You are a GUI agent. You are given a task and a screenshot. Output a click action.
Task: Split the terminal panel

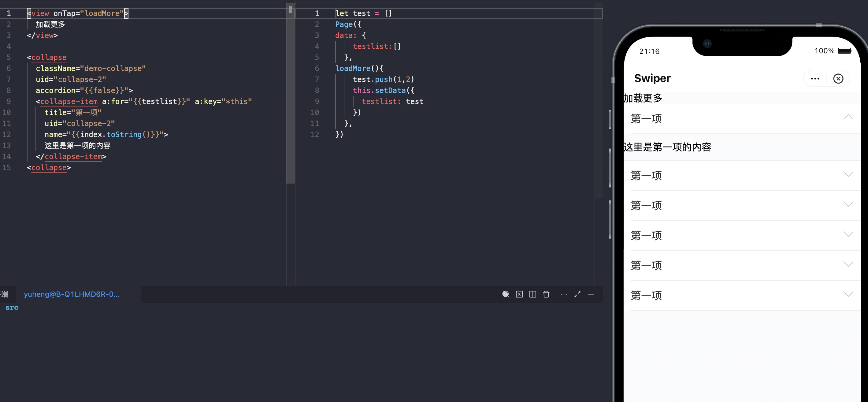[x=533, y=294]
